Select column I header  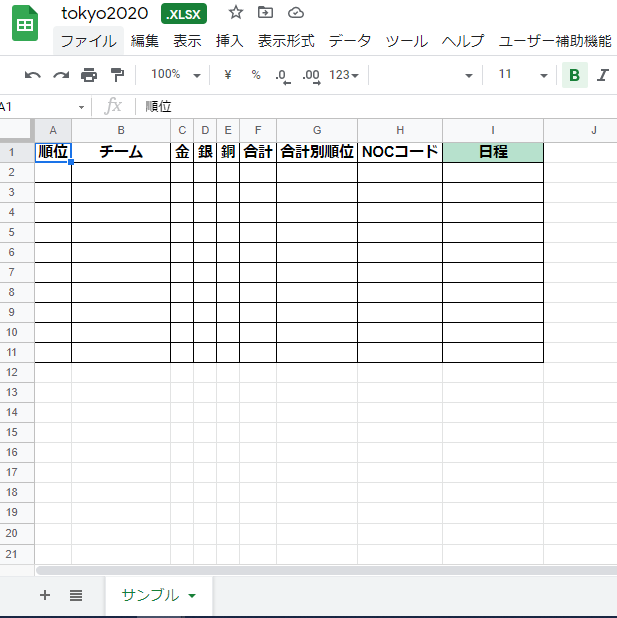(x=493, y=130)
